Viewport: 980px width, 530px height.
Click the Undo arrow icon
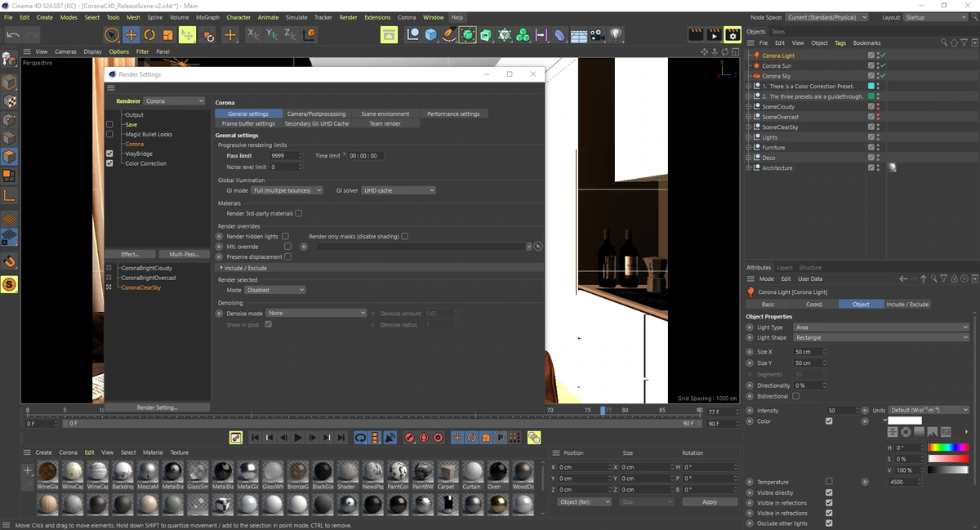coord(13,34)
